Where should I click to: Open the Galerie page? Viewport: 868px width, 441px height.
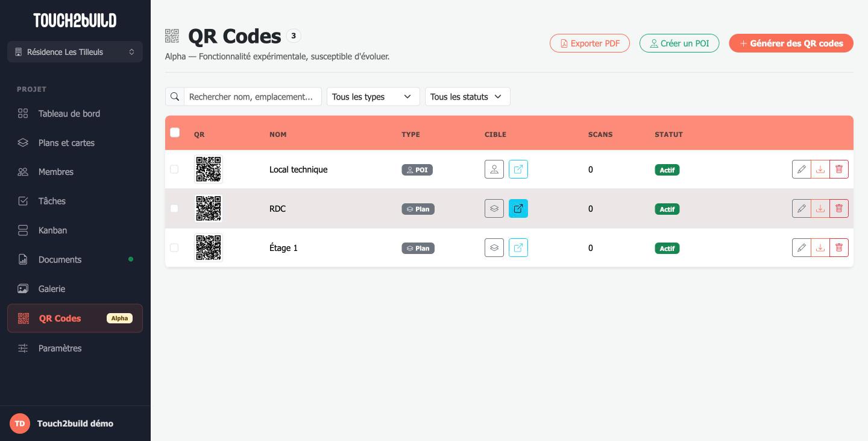click(75, 289)
